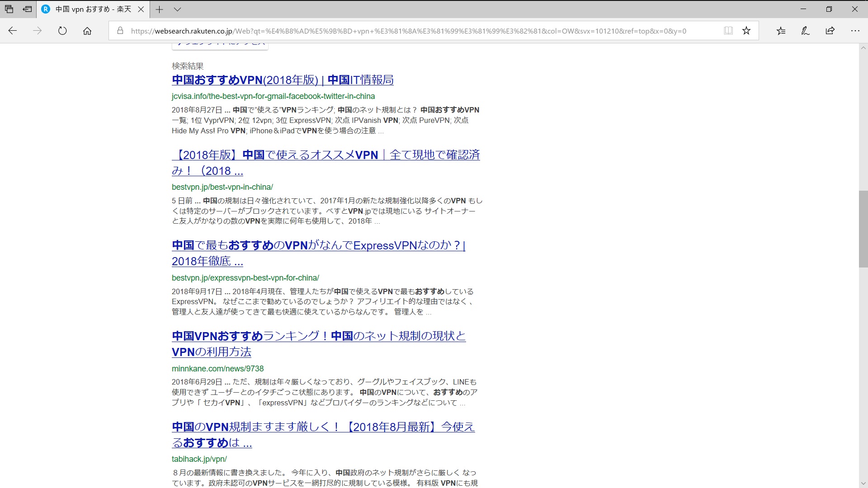This screenshot has height=488, width=868.
Task: Open 【2018年版】中国で使えるオススメVPN result
Action: [x=326, y=163]
